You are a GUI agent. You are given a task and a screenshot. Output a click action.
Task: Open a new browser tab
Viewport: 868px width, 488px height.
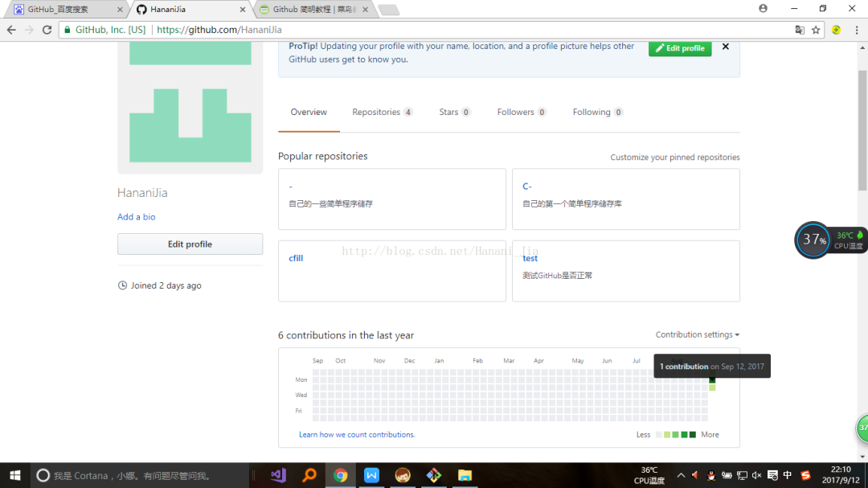point(389,10)
